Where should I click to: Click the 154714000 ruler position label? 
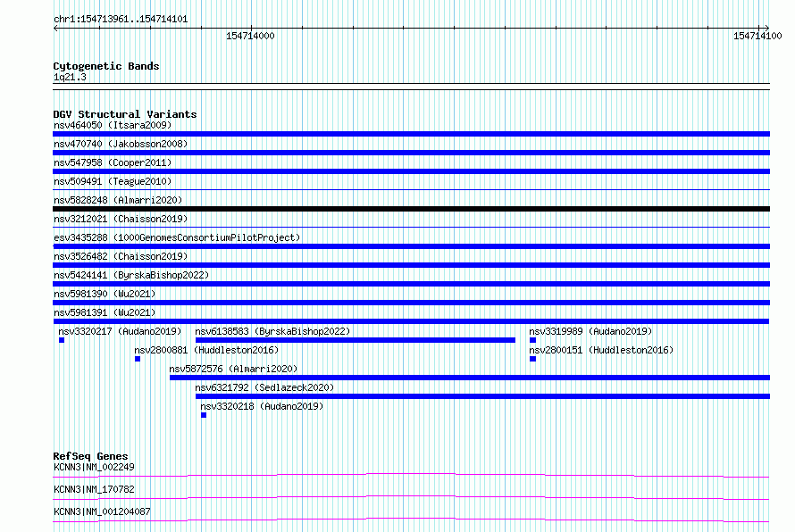click(x=250, y=36)
